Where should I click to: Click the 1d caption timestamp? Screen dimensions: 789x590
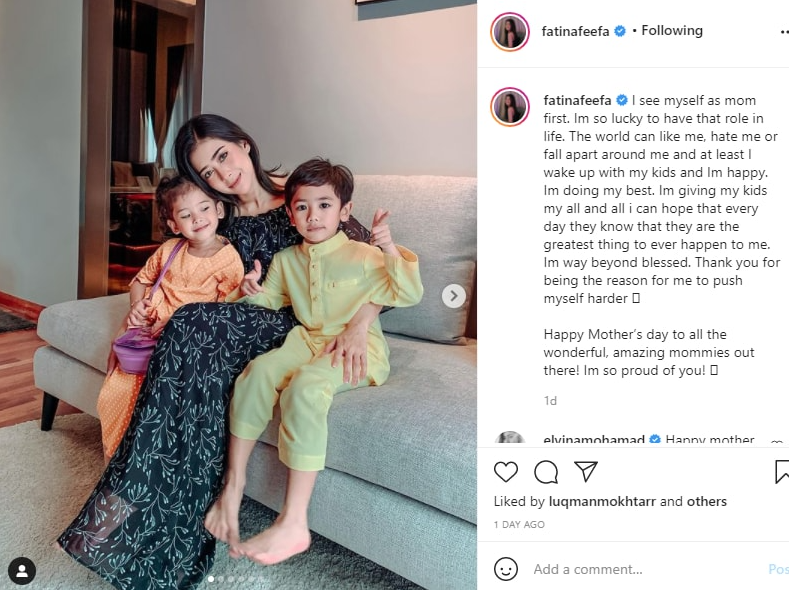[550, 401]
